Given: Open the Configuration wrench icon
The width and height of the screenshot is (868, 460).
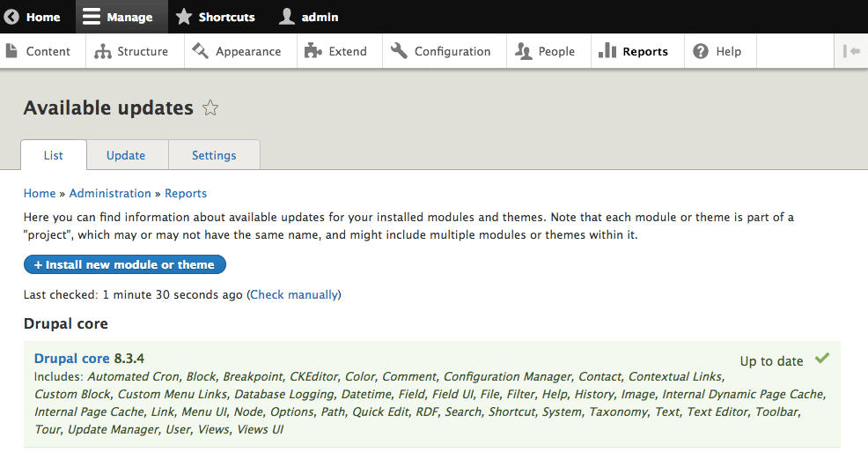Looking at the screenshot, I should click(399, 51).
